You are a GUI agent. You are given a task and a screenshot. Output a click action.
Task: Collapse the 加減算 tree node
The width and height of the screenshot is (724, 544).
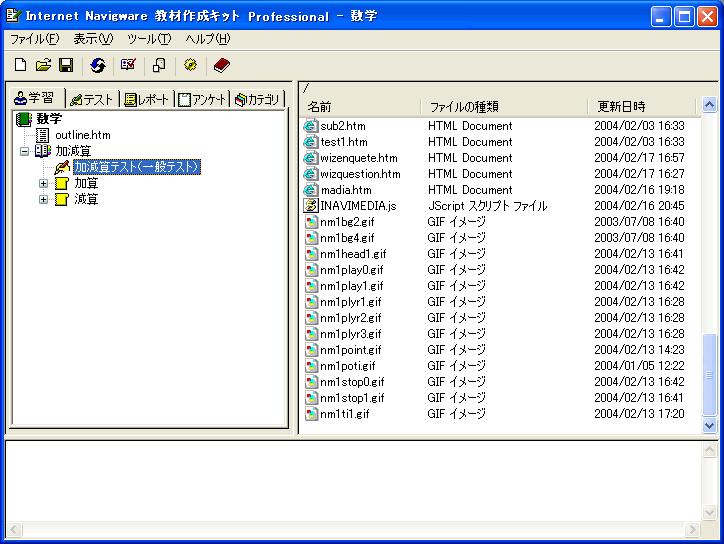coord(24,151)
